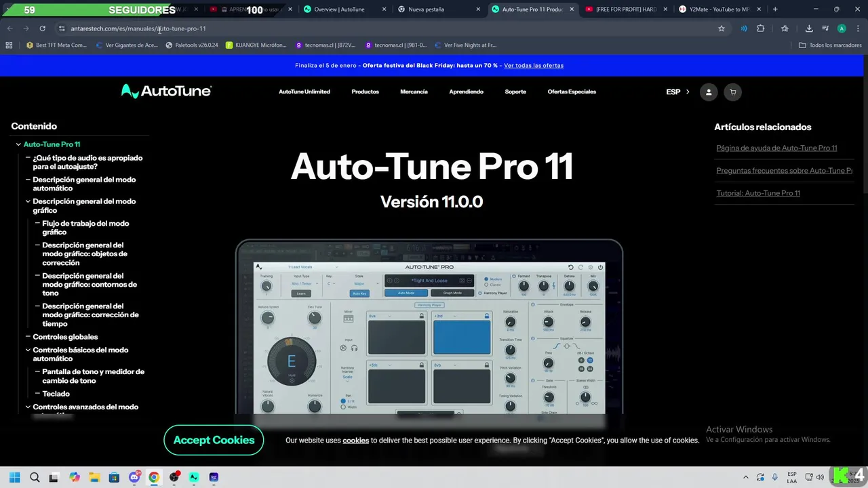
Task: Open KUANGYE Micrófono bookmark
Action: point(256,45)
